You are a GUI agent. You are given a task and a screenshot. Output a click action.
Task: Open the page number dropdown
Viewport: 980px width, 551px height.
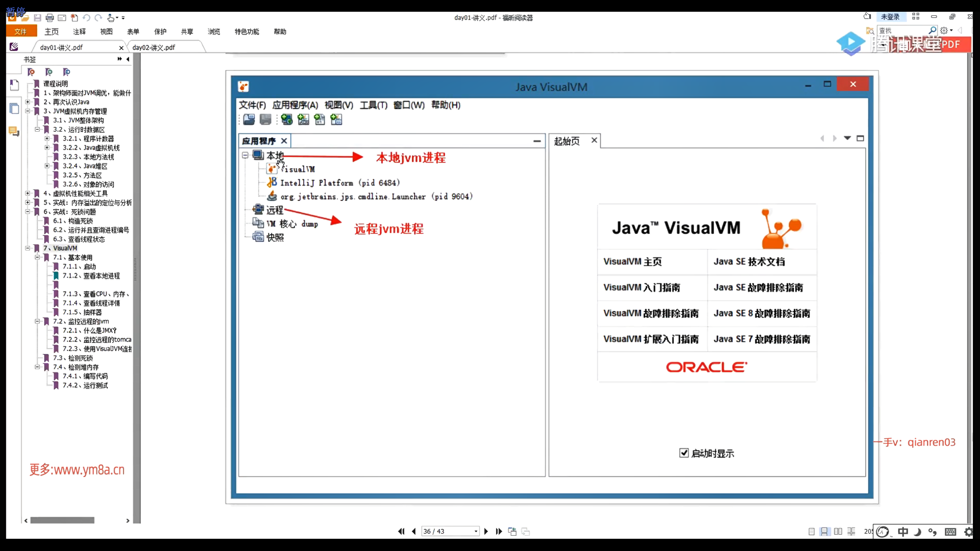point(476,532)
